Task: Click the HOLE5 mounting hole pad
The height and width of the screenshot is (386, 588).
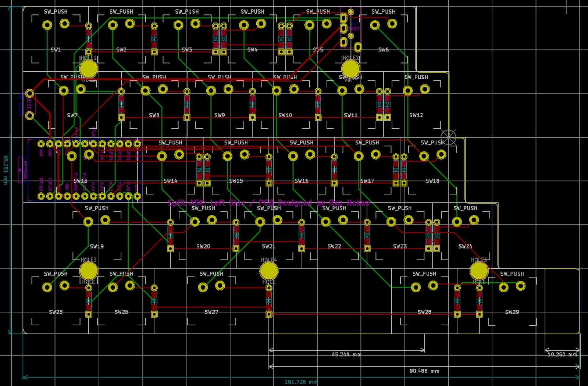Action: [479, 271]
